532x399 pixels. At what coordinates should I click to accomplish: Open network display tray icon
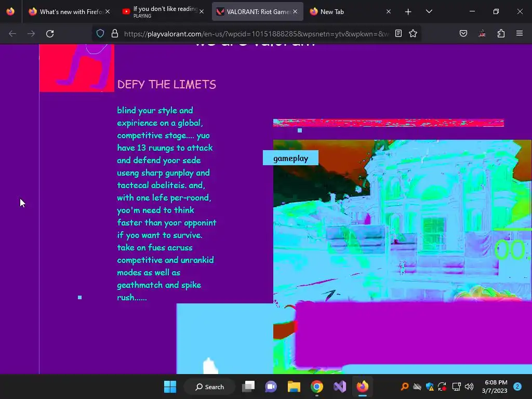[x=456, y=387]
